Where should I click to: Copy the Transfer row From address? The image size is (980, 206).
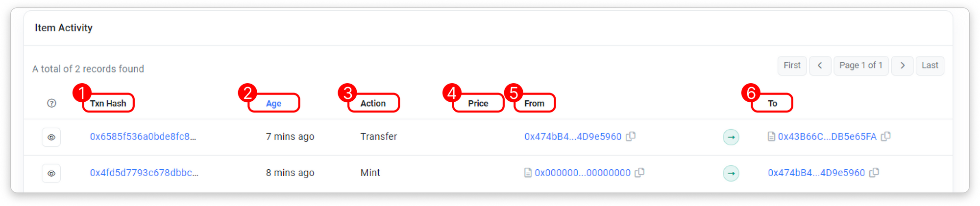(x=631, y=137)
